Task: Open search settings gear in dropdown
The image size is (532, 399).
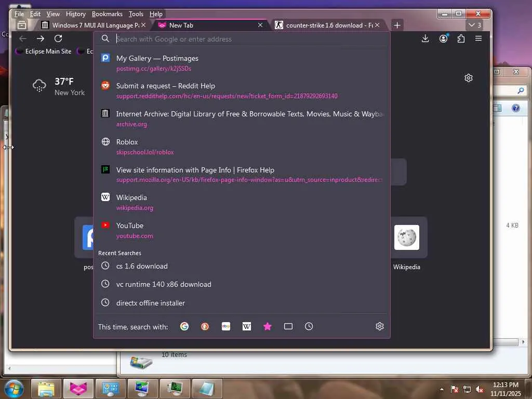Action: [x=380, y=326]
